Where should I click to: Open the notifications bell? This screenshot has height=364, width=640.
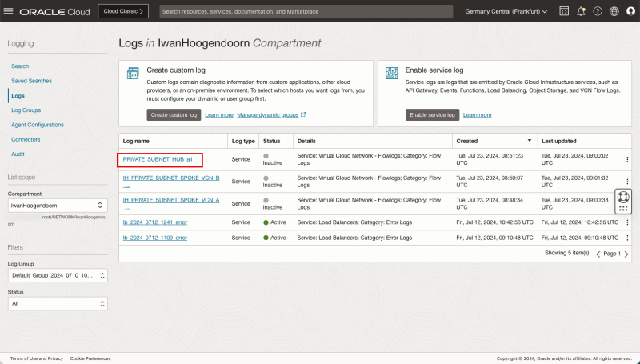[581, 12]
